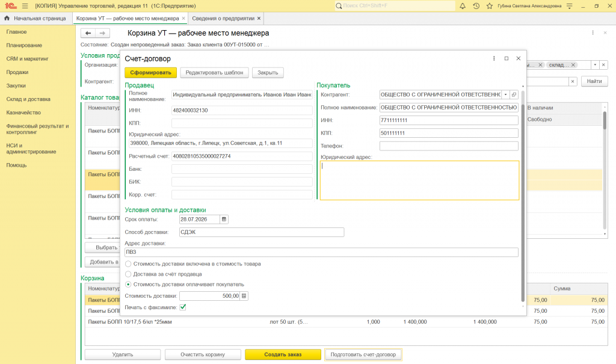Clear the search field beside Найти

tap(573, 81)
